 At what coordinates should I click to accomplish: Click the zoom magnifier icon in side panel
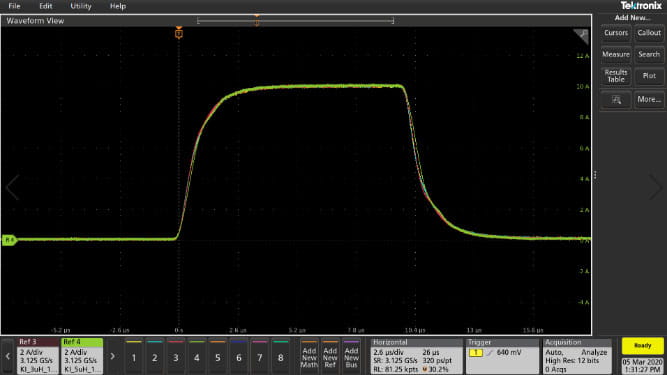[x=616, y=100]
